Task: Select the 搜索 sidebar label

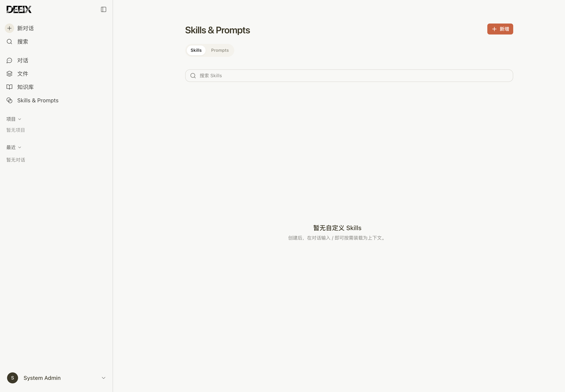Action: [23, 42]
